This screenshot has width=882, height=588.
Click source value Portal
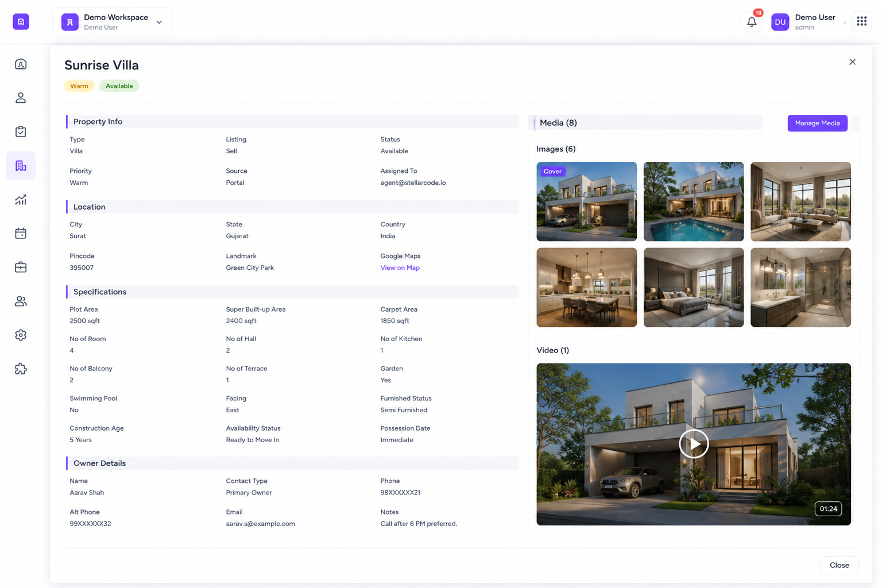[235, 183]
